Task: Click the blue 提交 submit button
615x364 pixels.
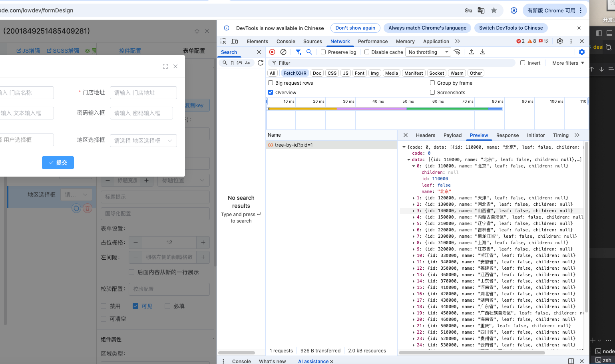Action: coord(58,163)
